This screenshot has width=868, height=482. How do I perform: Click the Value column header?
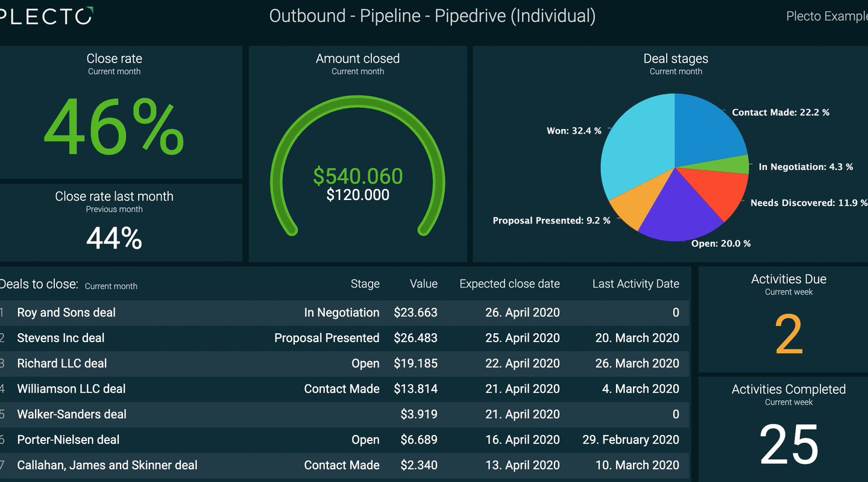tap(424, 284)
